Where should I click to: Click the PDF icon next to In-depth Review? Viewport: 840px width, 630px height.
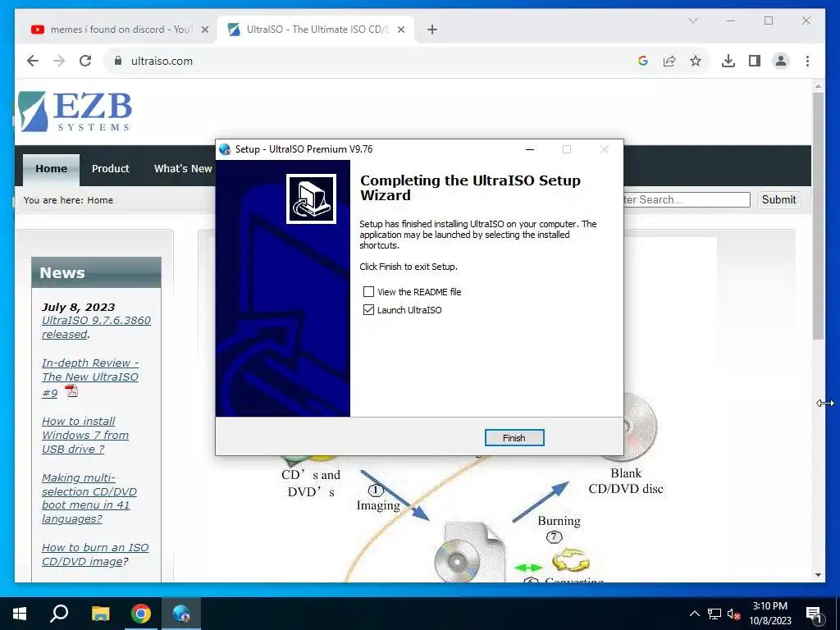(x=72, y=391)
